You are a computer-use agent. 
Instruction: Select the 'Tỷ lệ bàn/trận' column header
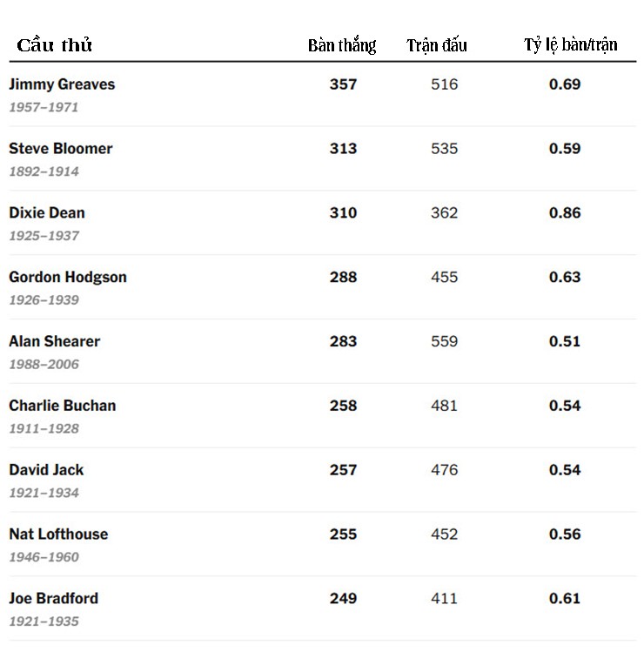click(x=570, y=44)
